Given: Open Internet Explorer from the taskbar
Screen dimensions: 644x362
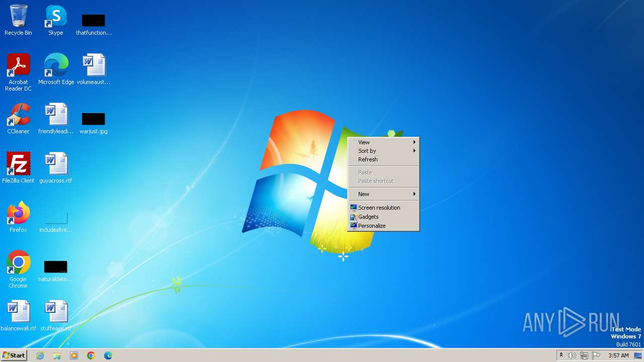Looking at the screenshot, I should 40,355.
